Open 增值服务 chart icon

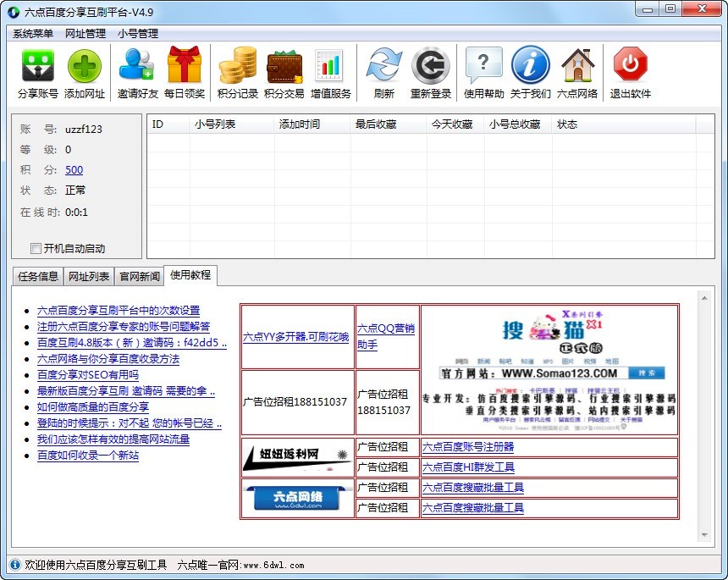pos(330,66)
